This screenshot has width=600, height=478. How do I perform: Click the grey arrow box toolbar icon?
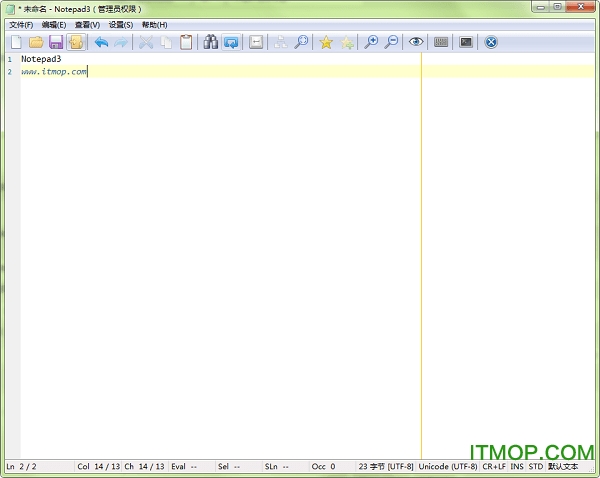256,42
